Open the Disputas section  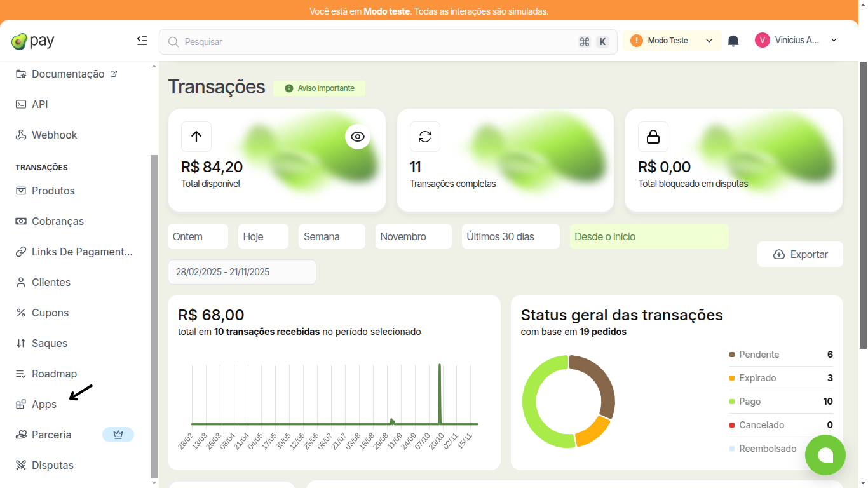(53, 465)
